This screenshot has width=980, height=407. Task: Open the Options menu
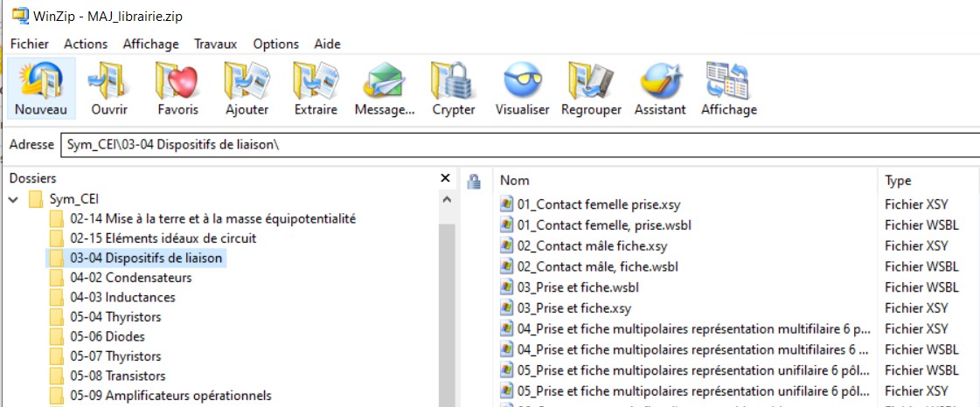tap(275, 44)
